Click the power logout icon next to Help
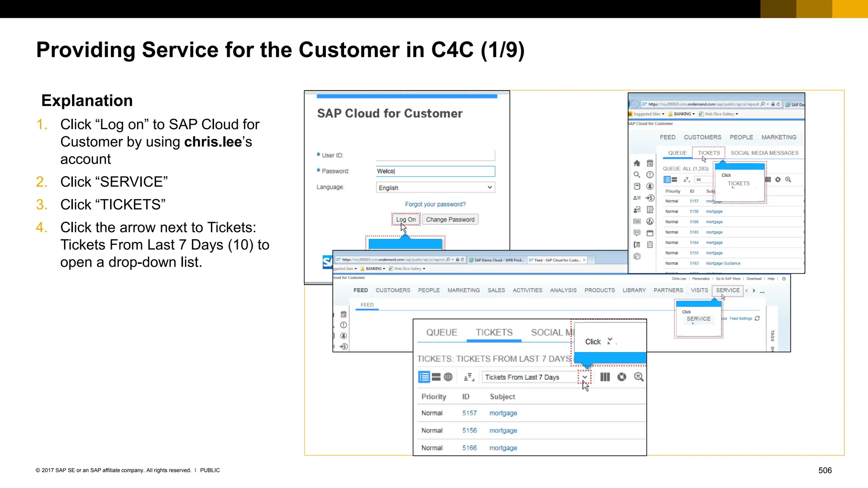This screenshot has width=868, height=488. [x=784, y=279]
